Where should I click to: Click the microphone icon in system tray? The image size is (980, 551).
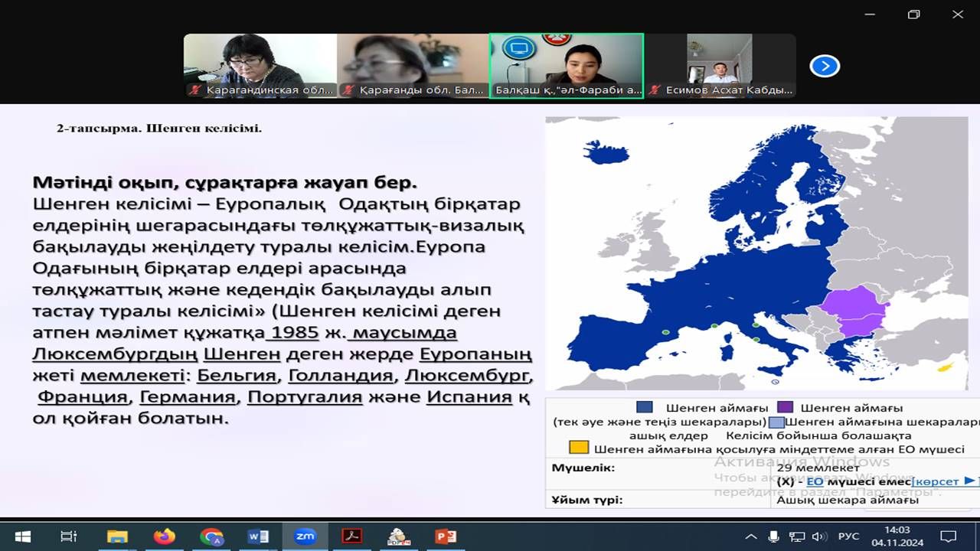point(774,536)
